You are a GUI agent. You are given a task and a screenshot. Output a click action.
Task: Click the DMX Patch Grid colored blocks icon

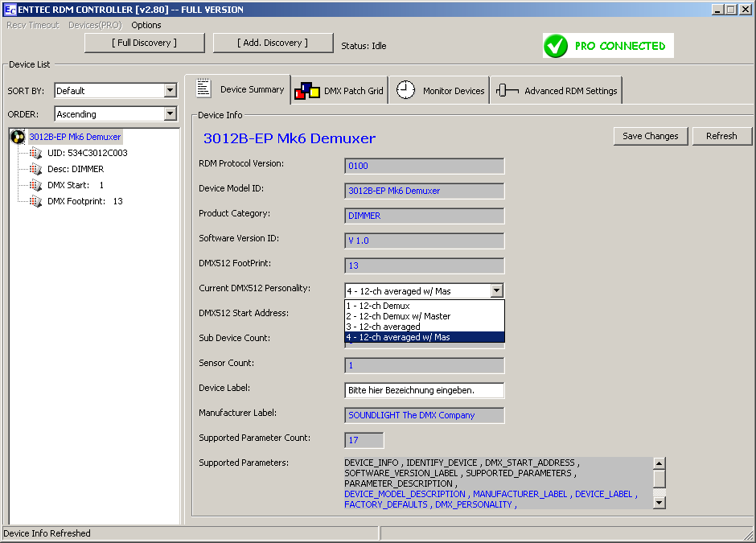306,90
